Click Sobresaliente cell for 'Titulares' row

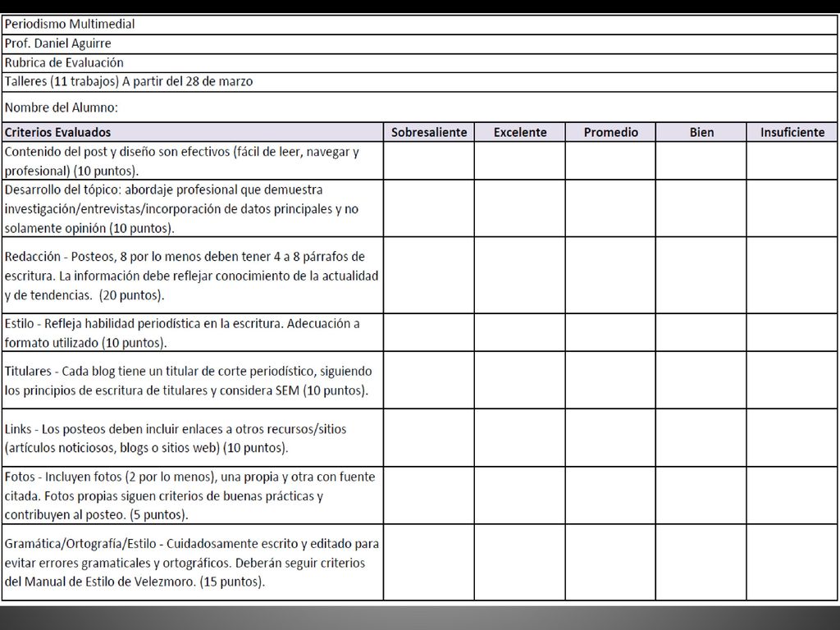(428, 381)
